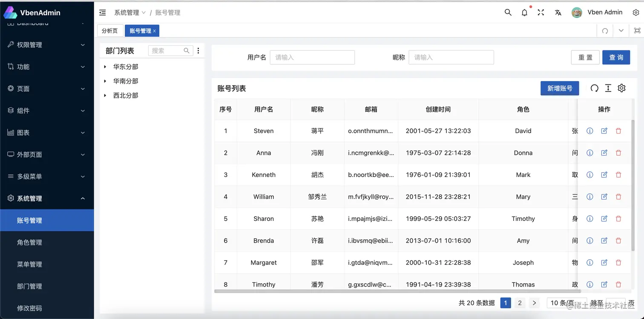
Task: Collapse the 系统管理 sidebar menu
Action: tap(47, 198)
